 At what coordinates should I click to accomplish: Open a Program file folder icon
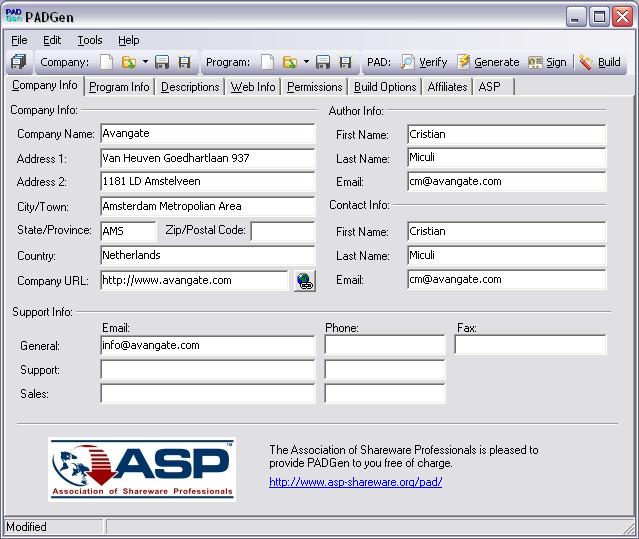pos(290,62)
